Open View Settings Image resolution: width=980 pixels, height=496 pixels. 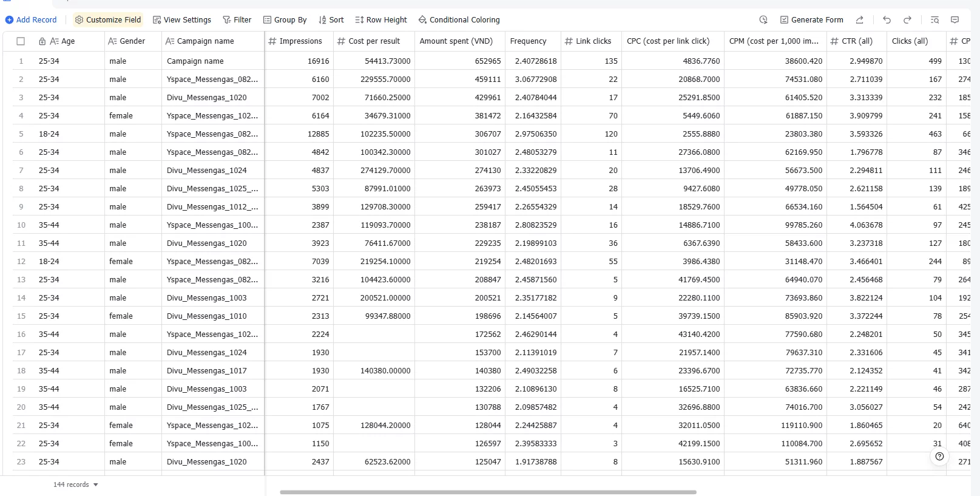pos(182,20)
